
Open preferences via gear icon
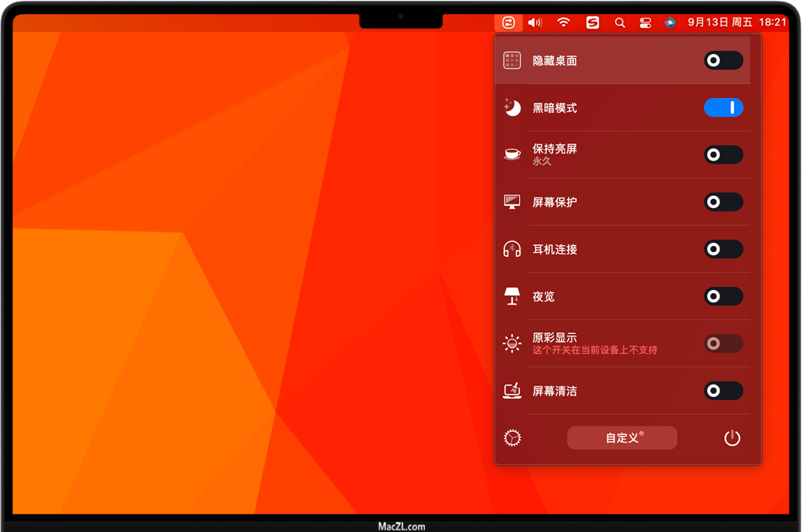coord(512,438)
